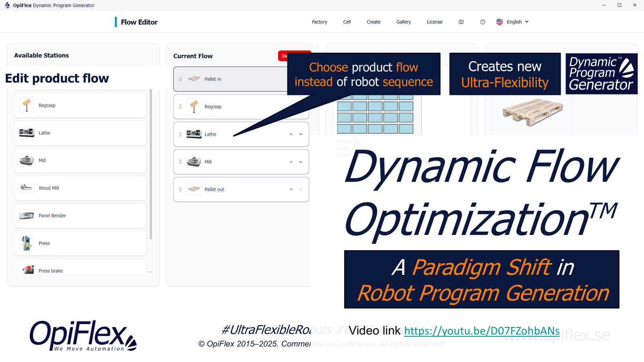Select Panel Bender station icon
644x362 pixels.
(x=27, y=216)
